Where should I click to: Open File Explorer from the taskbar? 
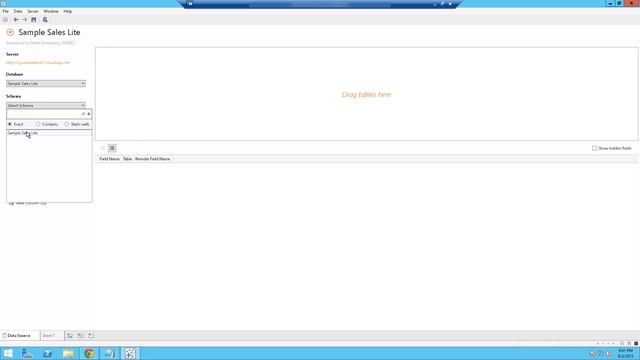68,353
